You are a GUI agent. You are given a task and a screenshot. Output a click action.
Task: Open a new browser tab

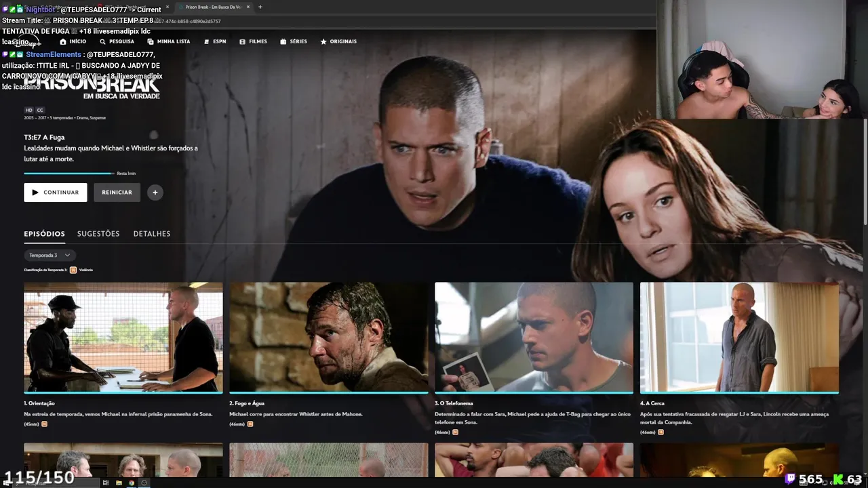click(260, 7)
